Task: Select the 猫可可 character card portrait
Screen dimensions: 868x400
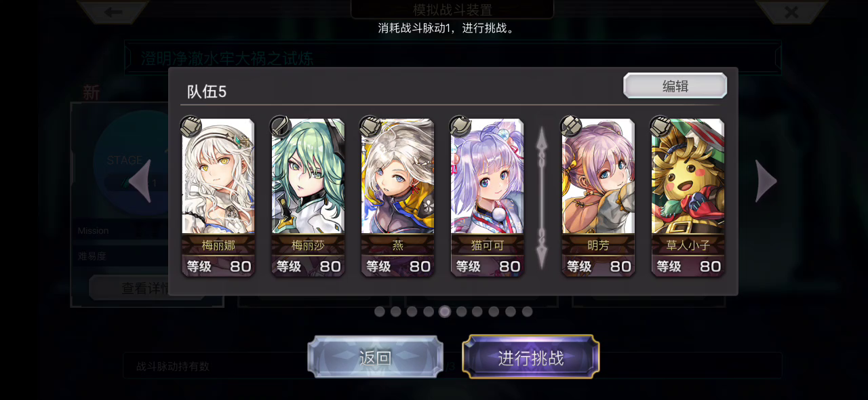Action: pos(488,176)
